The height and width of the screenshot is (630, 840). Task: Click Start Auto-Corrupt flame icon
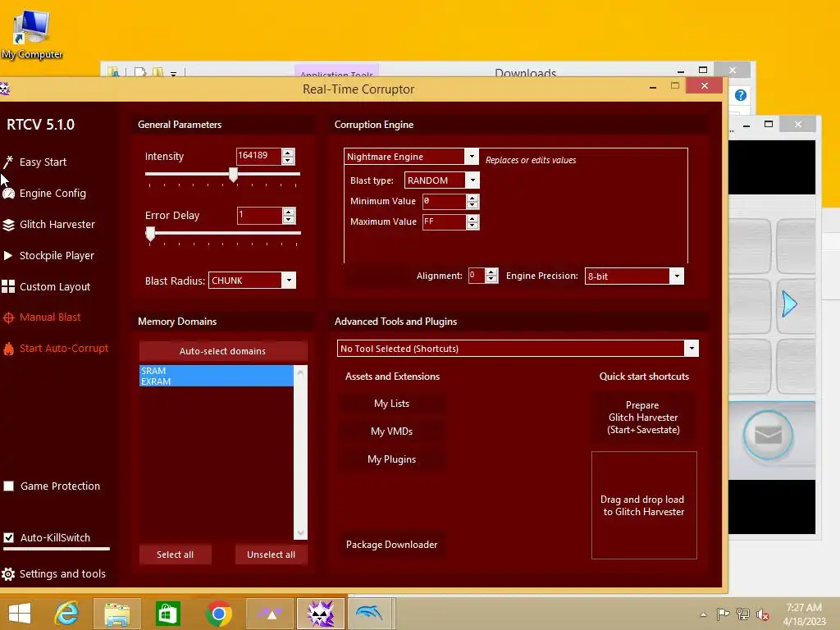(x=8, y=349)
